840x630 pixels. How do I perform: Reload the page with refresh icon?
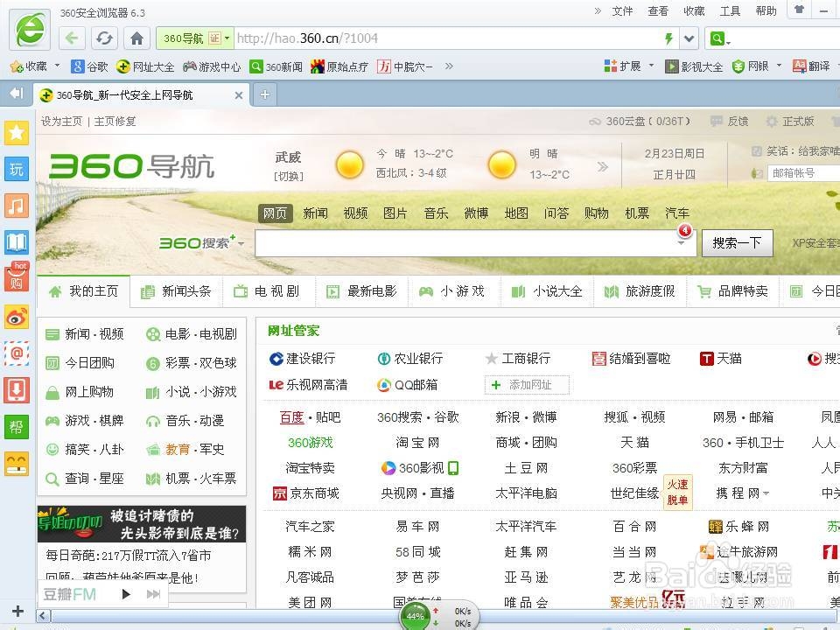coord(104,38)
